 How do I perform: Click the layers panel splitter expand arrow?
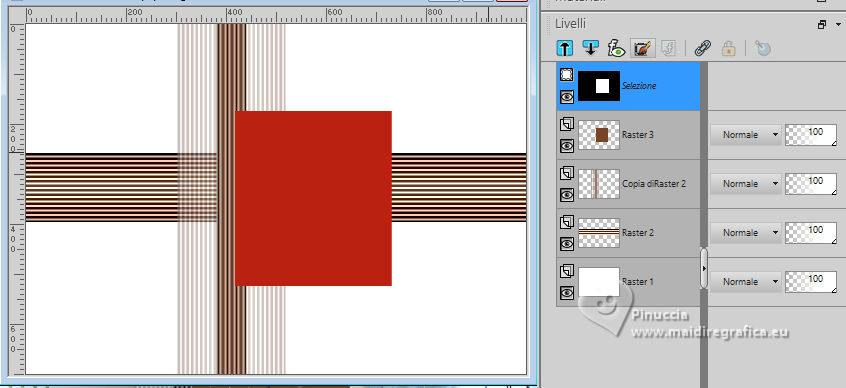704,268
